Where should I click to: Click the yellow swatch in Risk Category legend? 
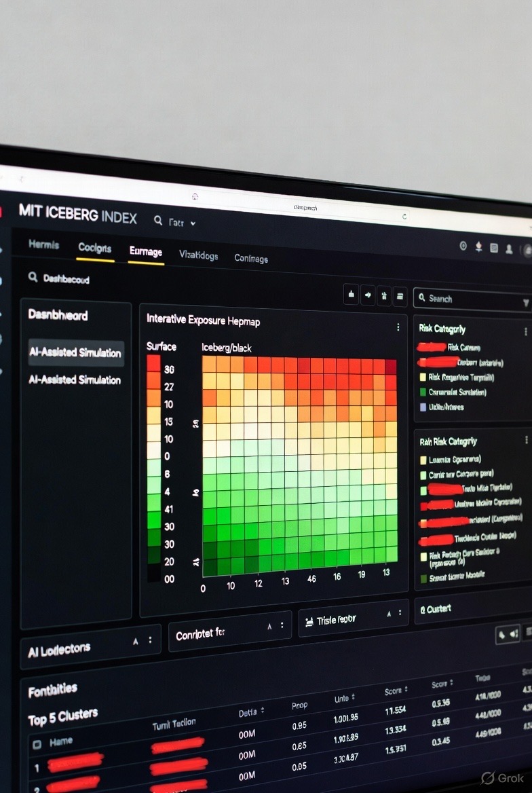[x=423, y=377]
